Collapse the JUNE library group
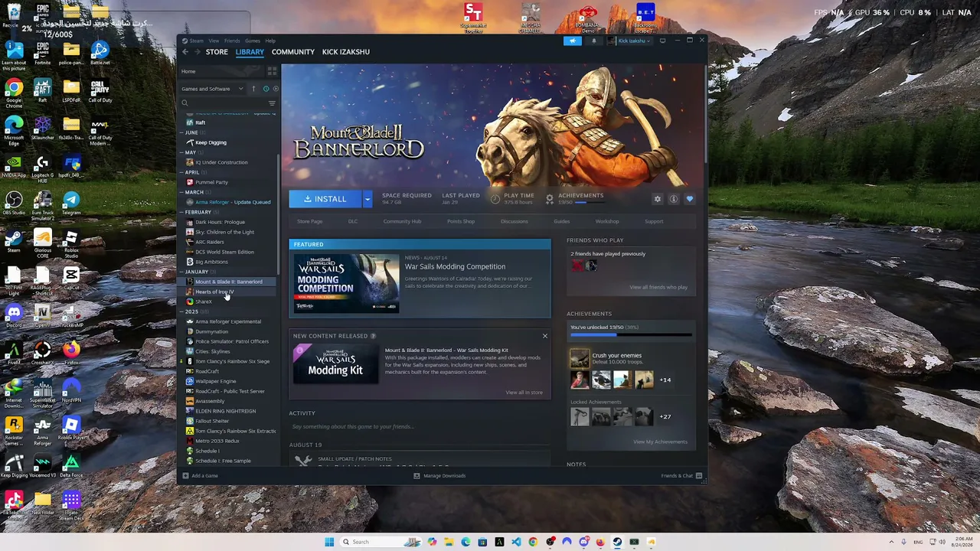 (x=191, y=132)
